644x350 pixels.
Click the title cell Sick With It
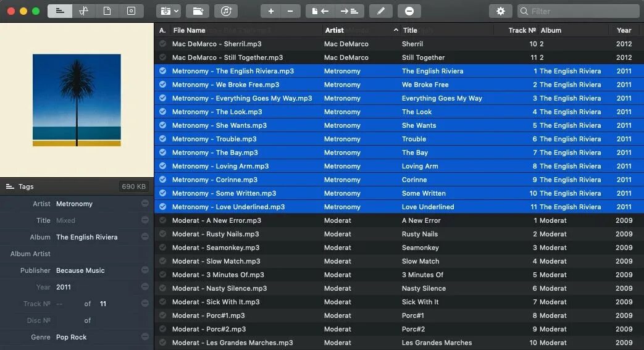420,302
